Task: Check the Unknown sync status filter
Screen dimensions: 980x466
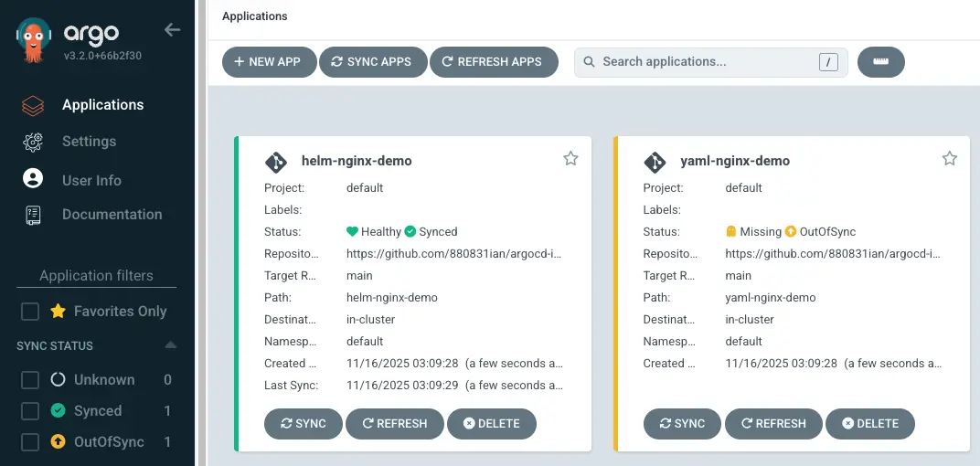Action: [30, 380]
